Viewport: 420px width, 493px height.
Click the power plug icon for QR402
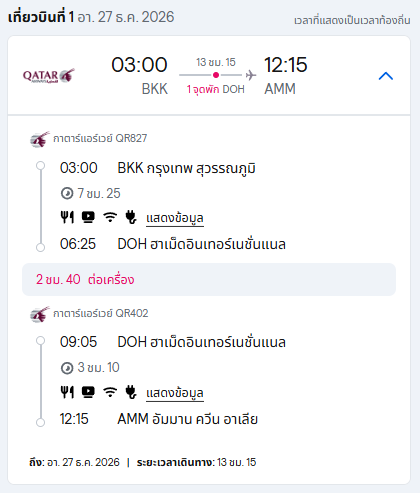(x=131, y=392)
